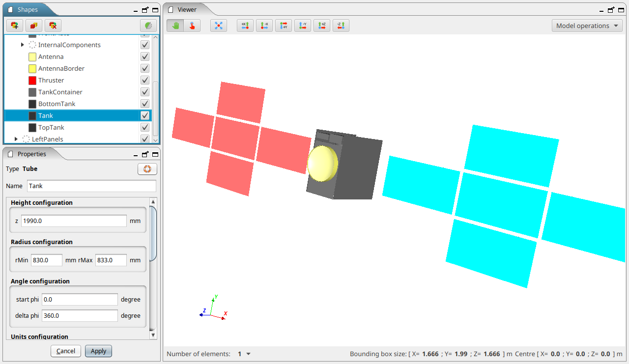
Task: Click in the rMin radius input field
Action: tap(46, 260)
